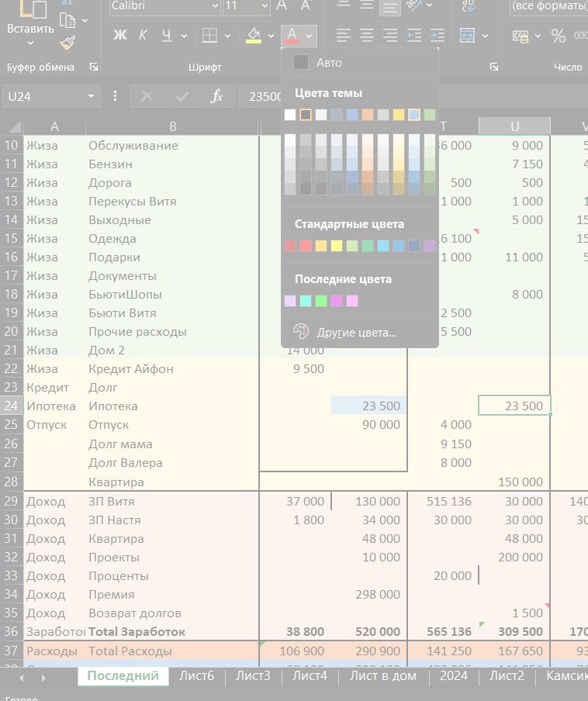The height and width of the screenshot is (701, 588).
Task: Select column B header
Action: [x=173, y=127]
